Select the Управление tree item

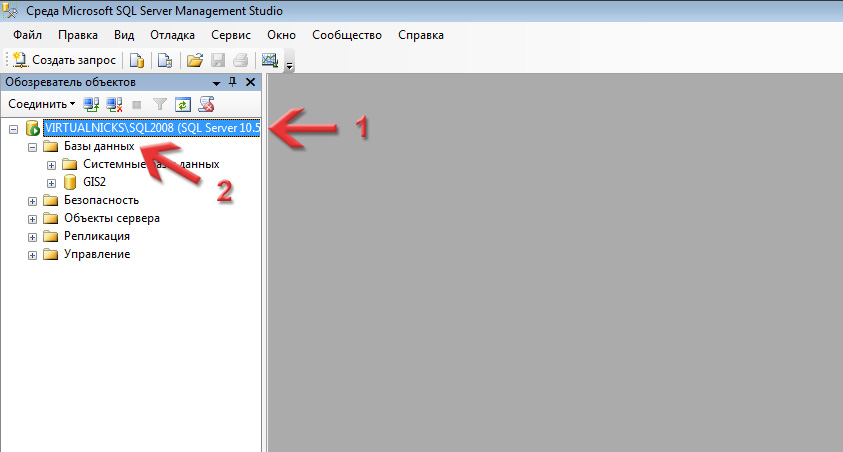97,254
